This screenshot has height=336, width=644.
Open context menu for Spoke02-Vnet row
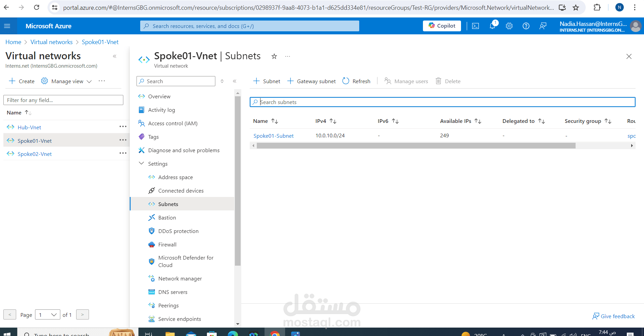click(x=123, y=153)
